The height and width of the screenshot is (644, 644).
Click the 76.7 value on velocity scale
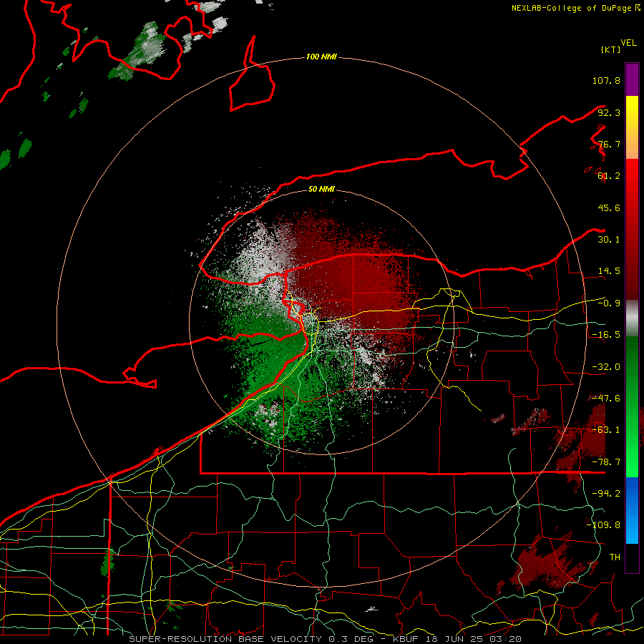pos(609,144)
